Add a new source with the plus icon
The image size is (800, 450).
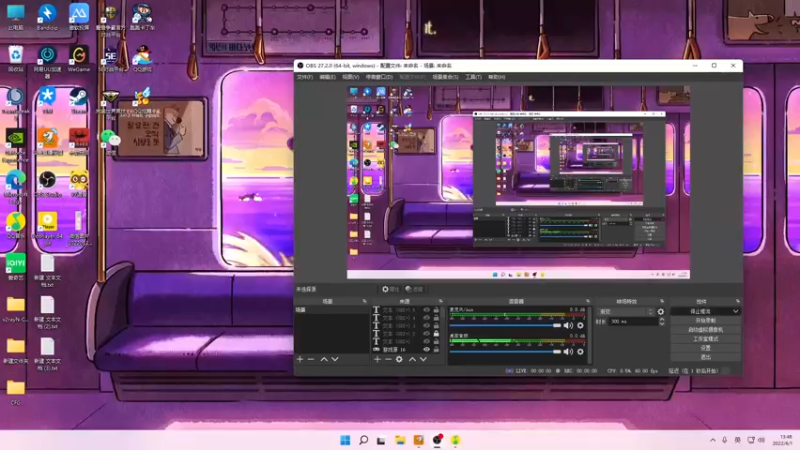(378, 359)
